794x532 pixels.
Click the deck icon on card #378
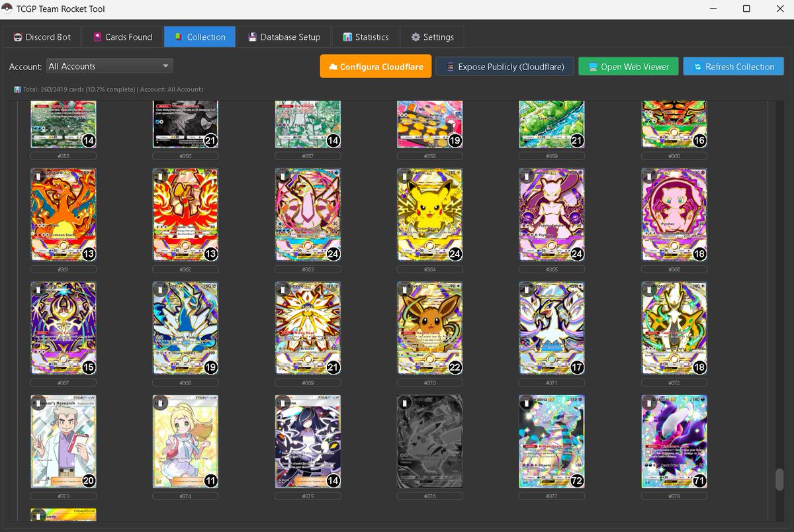point(648,404)
